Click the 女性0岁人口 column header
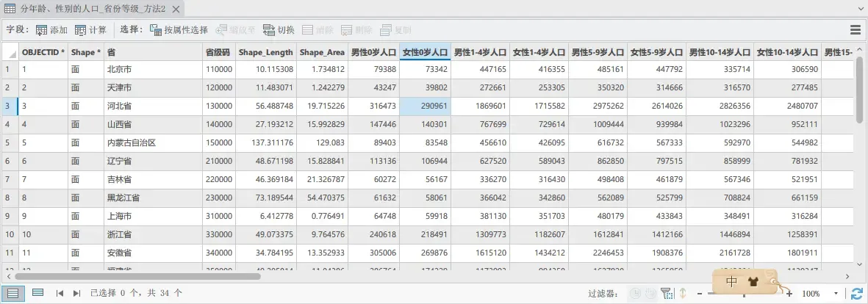Viewport: 868px width, 304px height. pyautogui.click(x=425, y=53)
